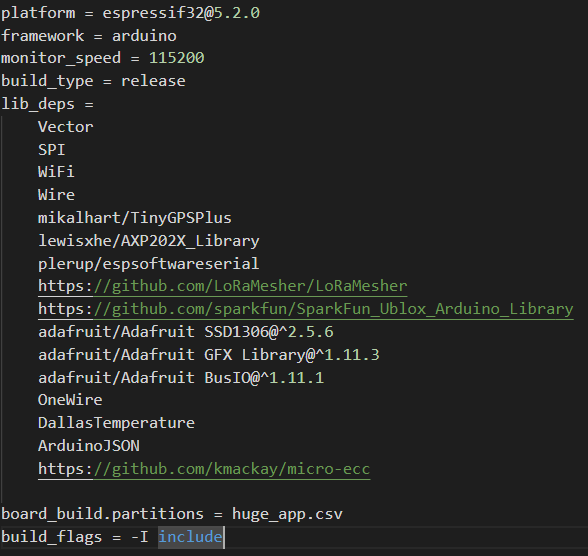Click the highlighted include word in build_flags
This screenshot has width=588, height=556.
(190, 537)
